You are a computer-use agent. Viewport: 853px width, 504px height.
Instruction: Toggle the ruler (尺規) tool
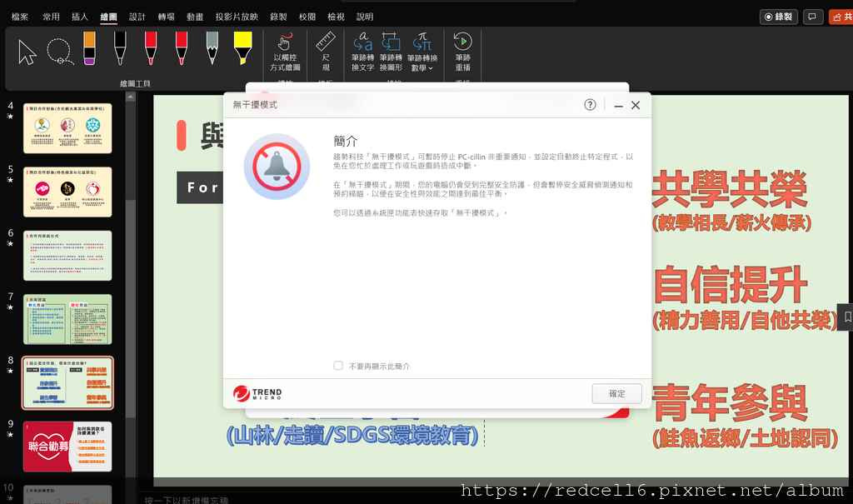[x=326, y=52]
